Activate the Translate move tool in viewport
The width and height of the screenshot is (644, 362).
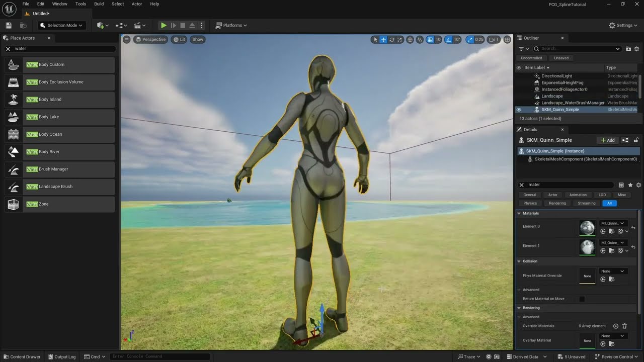point(383,39)
